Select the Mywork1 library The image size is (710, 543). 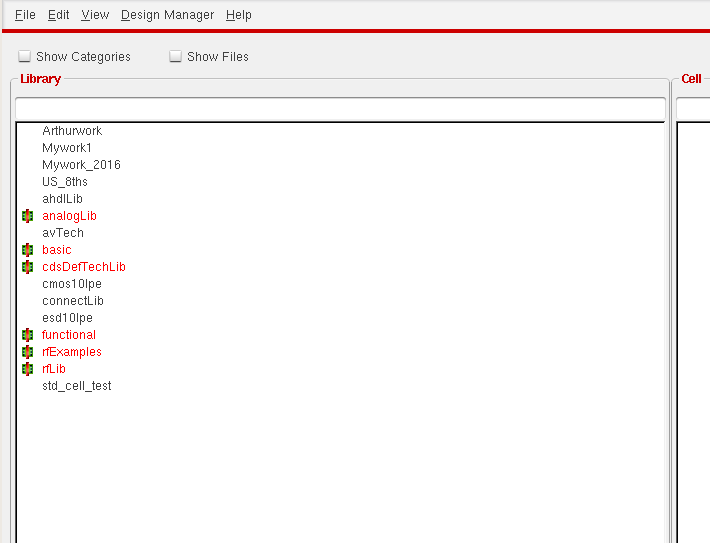(x=67, y=148)
